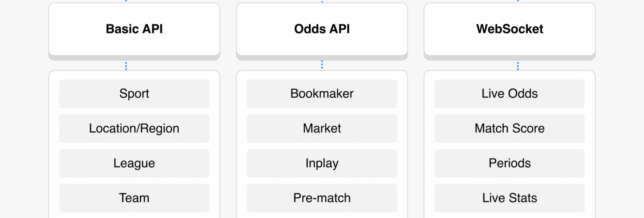Image resolution: width=644 pixels, height=218 pixels.
Task: Click Live Odds under WebSocket
Action: [x=510, y=94]
